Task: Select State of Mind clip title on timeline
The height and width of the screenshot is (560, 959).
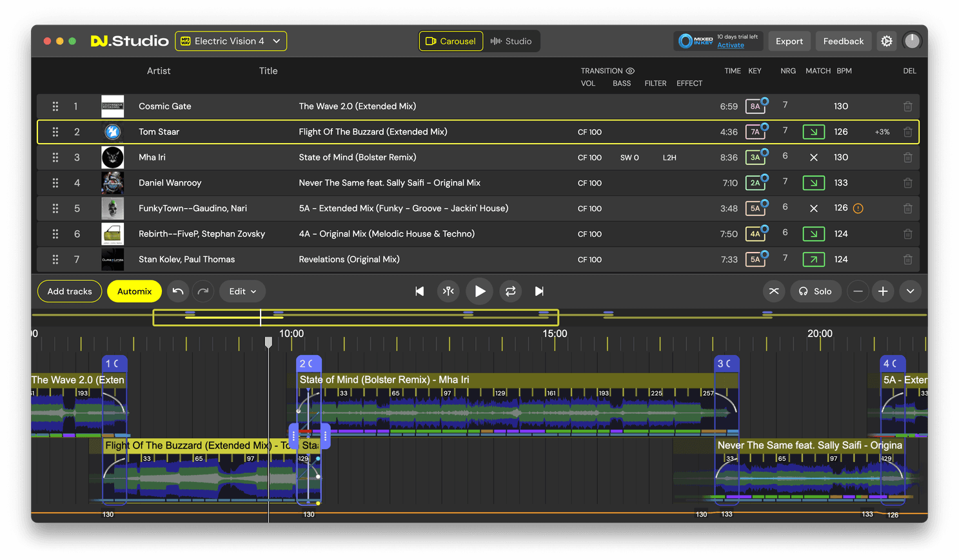Action: 384,380
